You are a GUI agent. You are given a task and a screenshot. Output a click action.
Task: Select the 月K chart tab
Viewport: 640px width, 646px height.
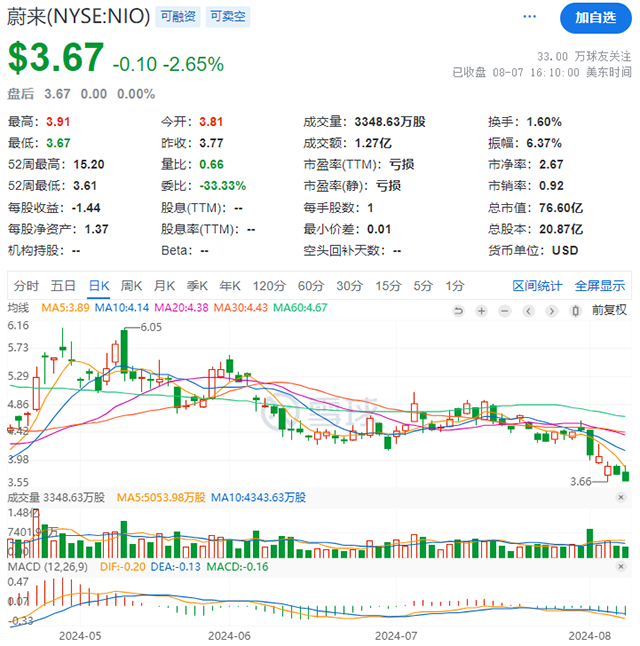coord(164,286)
